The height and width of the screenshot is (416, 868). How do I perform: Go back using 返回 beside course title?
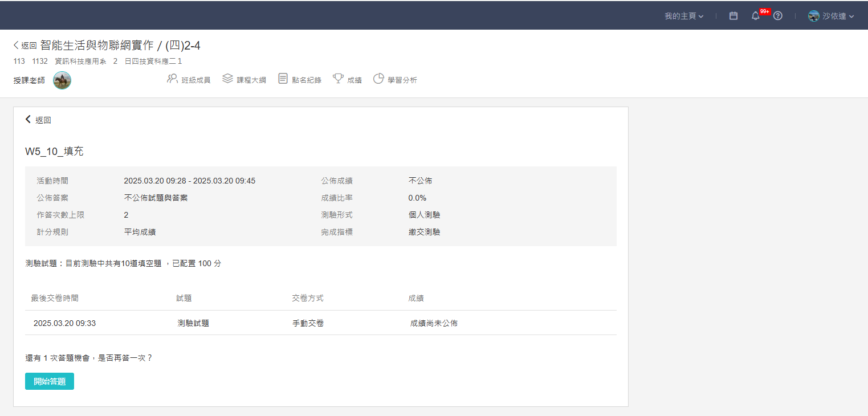[x=25, y=46]
